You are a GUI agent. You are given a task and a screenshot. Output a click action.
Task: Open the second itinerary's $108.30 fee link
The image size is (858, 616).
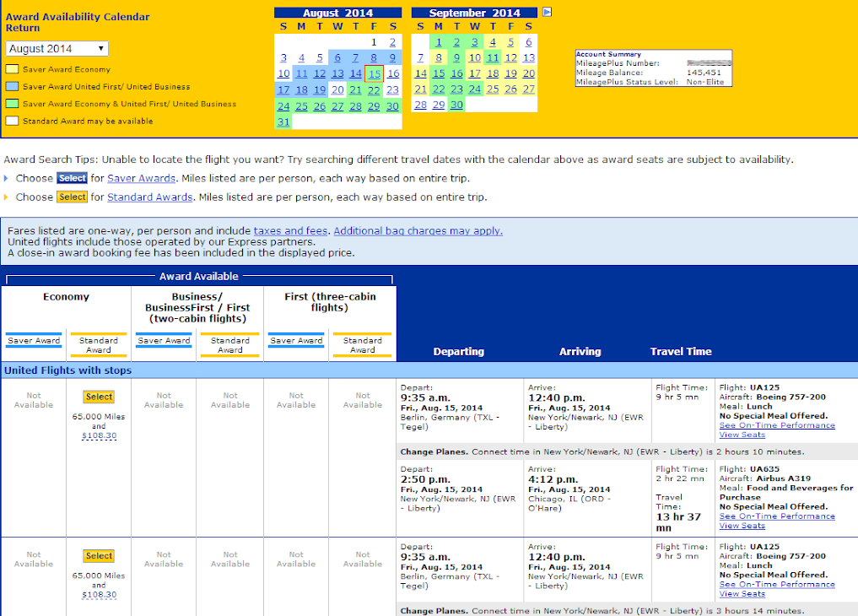[x=99, y=595]
